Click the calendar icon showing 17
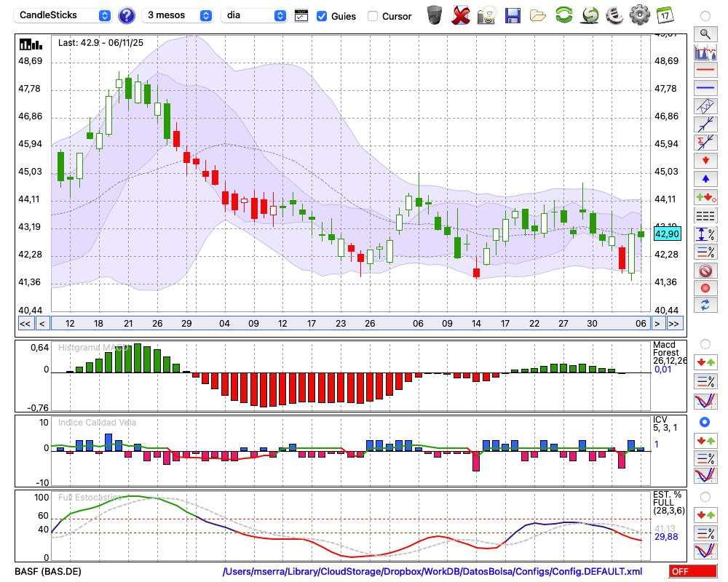The image size is (728, 582). coord(664,15)
